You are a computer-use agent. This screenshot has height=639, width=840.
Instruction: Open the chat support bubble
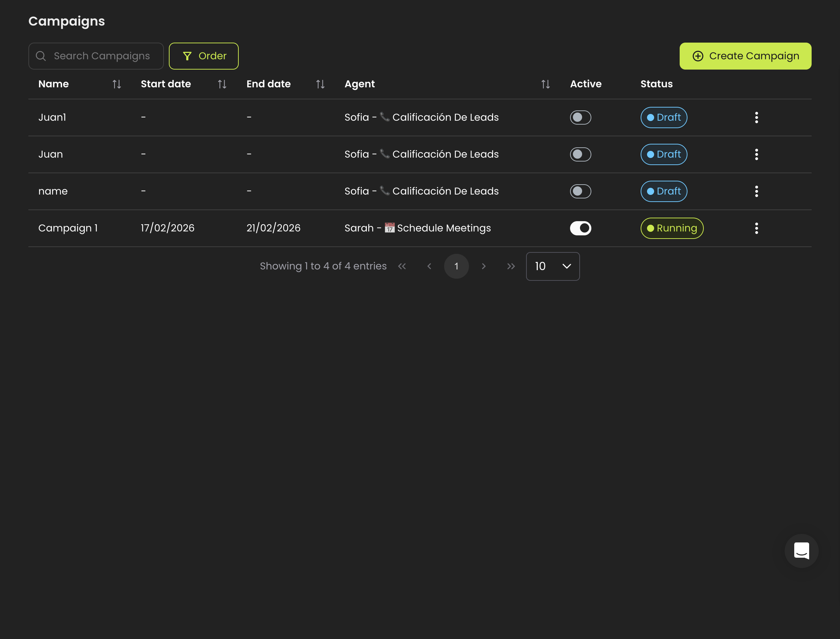click(801, 551)
